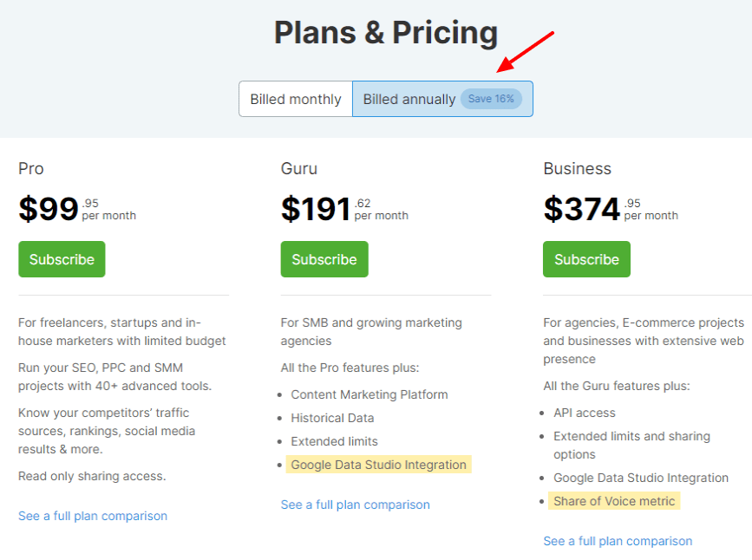Click the Plans & Pricing title

[386, 33]
